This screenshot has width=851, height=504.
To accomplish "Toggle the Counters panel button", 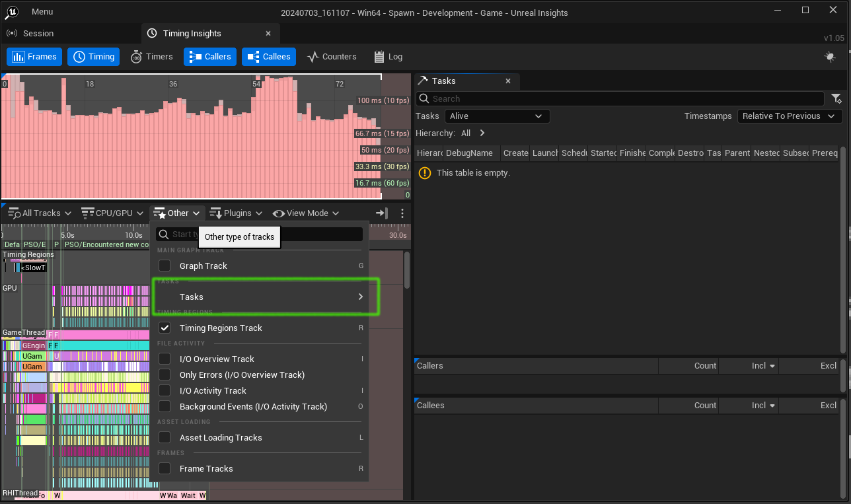I will click(332, 57).
